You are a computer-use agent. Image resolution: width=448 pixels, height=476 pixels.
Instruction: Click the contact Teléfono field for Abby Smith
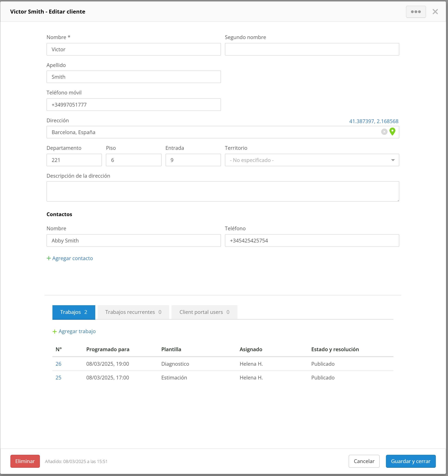312,240
